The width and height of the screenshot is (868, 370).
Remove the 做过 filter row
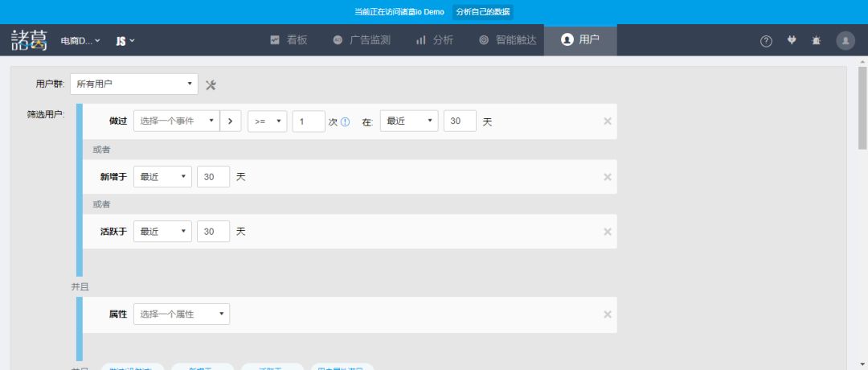608,121
